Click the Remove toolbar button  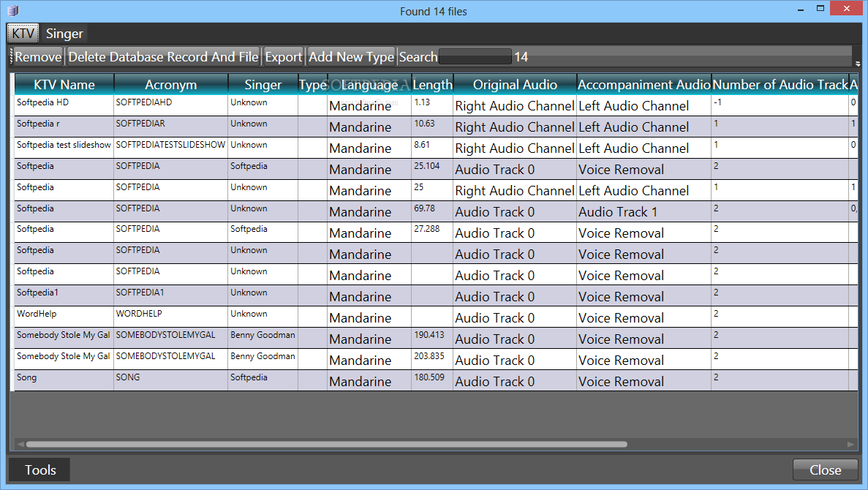(38, 56)
